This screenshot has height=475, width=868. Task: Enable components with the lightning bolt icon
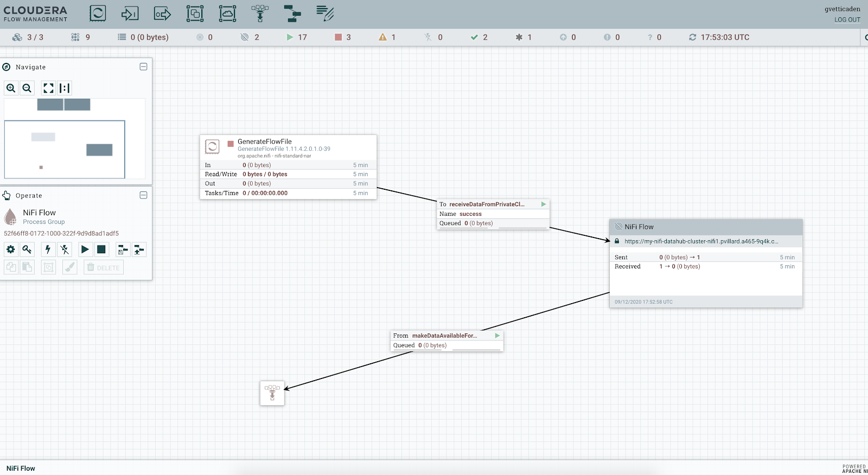tap(48, 249)
